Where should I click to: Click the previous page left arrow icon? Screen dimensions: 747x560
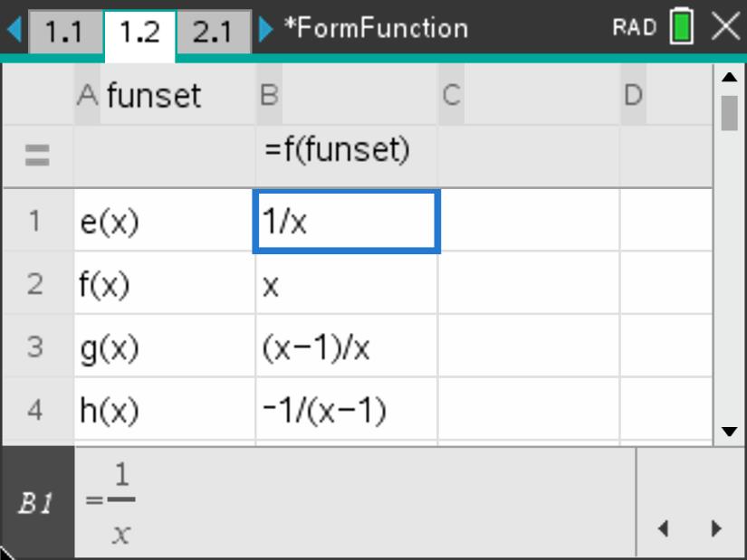[x=13, y=30]
